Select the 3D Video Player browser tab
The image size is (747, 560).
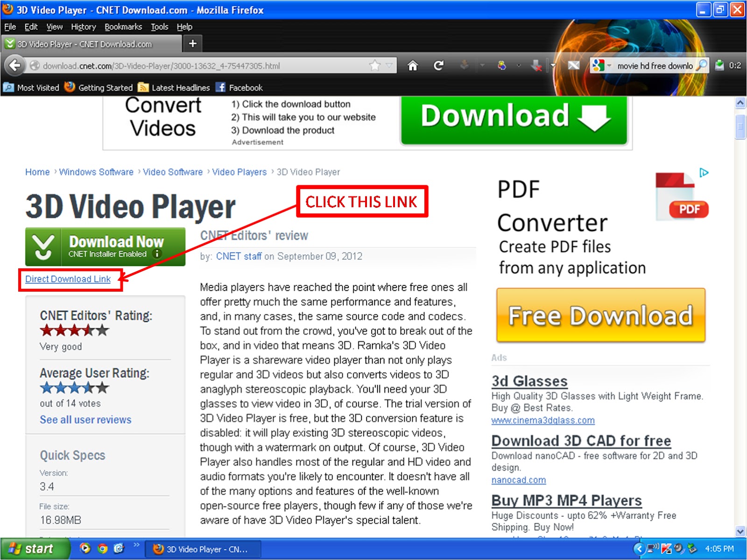point(92,44)
